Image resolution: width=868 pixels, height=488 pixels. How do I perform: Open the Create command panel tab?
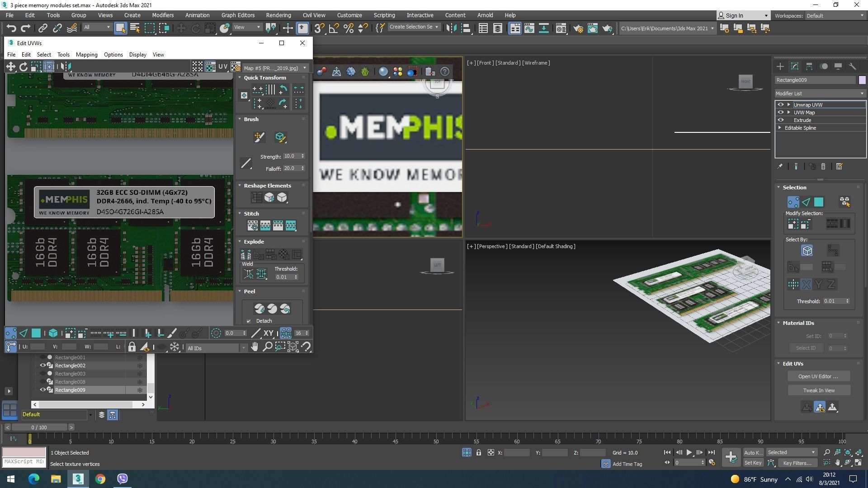780,66
